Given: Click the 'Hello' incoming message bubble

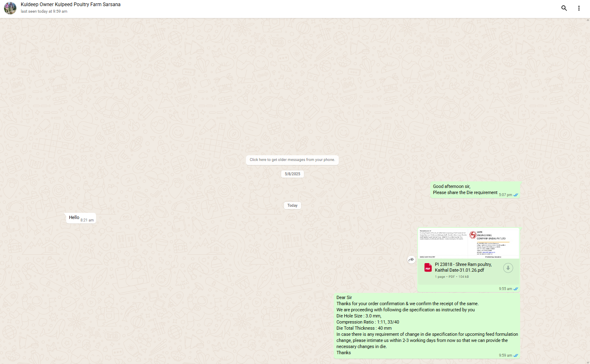Looking at the screenshot, I should 74,218.
